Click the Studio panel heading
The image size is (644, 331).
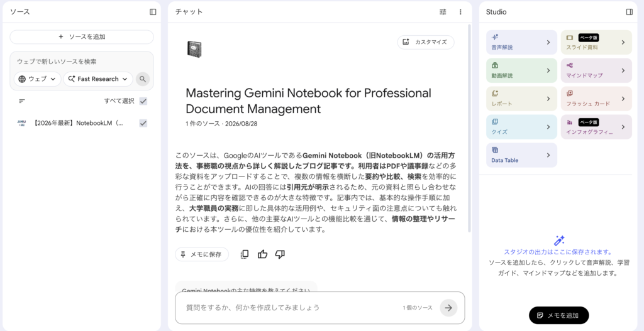pos(496,12)
